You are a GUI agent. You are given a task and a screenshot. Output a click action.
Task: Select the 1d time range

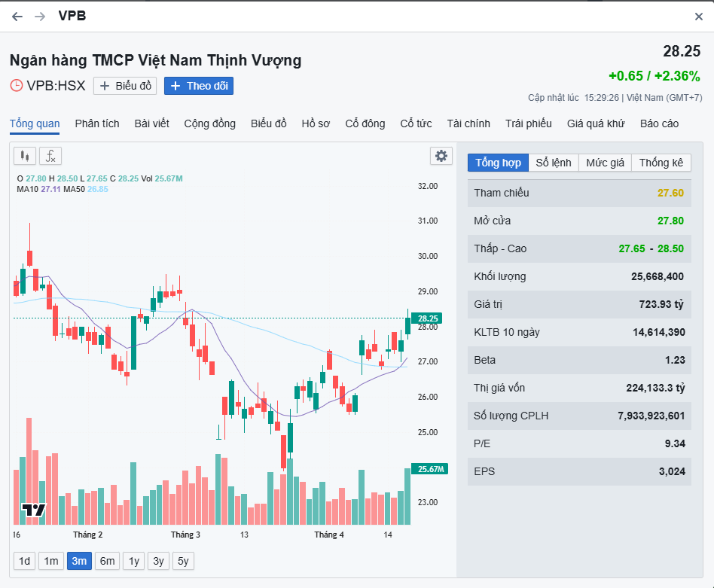coord(25,561)
